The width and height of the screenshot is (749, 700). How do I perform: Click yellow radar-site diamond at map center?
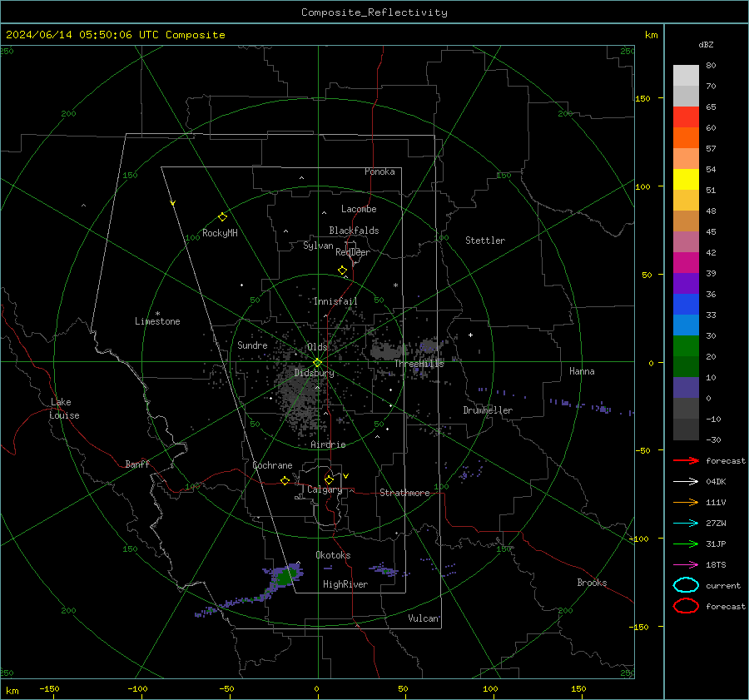[x=317, y=363]
